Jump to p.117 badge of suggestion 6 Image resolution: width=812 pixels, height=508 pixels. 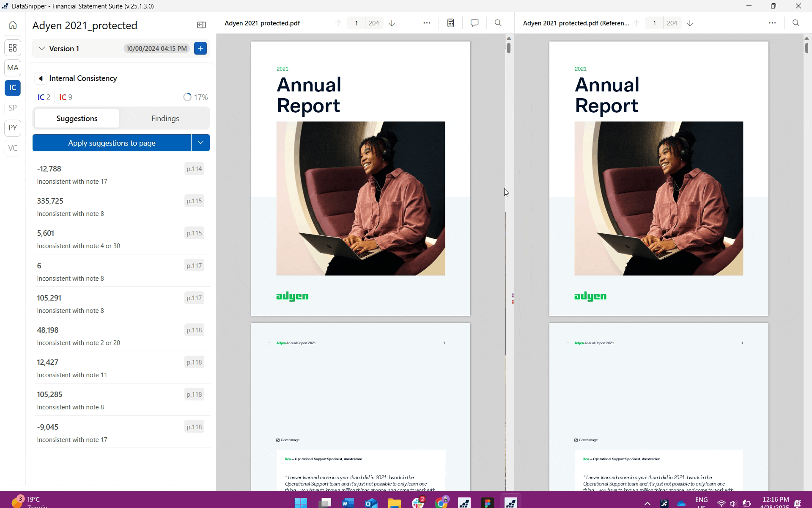pyautogui.click(x=194, y=266)
